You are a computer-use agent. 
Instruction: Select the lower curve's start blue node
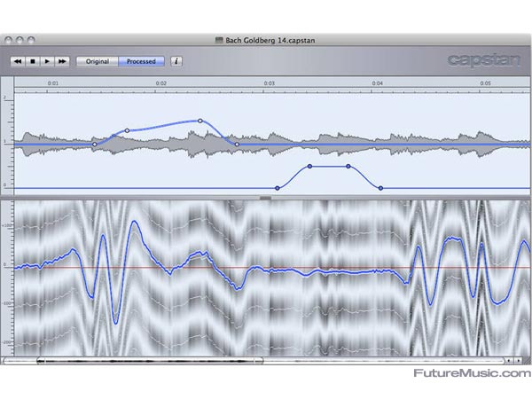coord(278,188)
